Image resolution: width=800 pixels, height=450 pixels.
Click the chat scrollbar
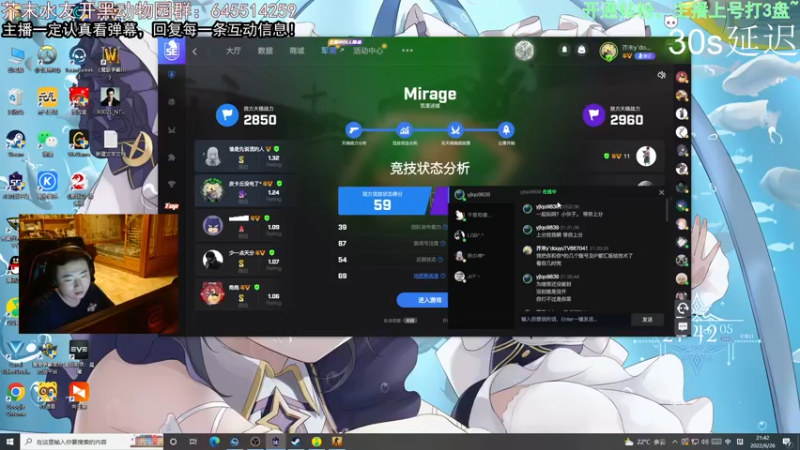[x=667, y=210]
